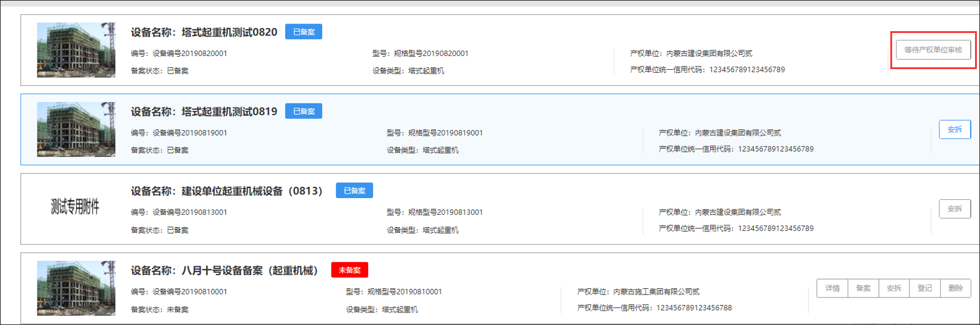Click 登记 button for 八月十号设备备案

click(x=925, y=288)
